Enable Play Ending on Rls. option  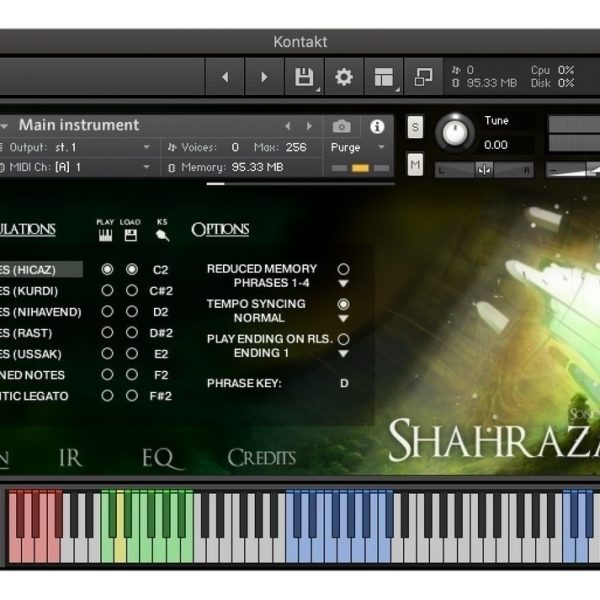pos(343,339)
